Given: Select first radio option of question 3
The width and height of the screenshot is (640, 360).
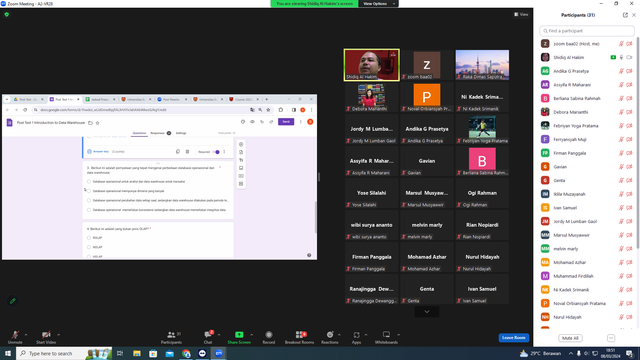Looking at the screenshot, I should pyautogui.click(x=89, y=181).
